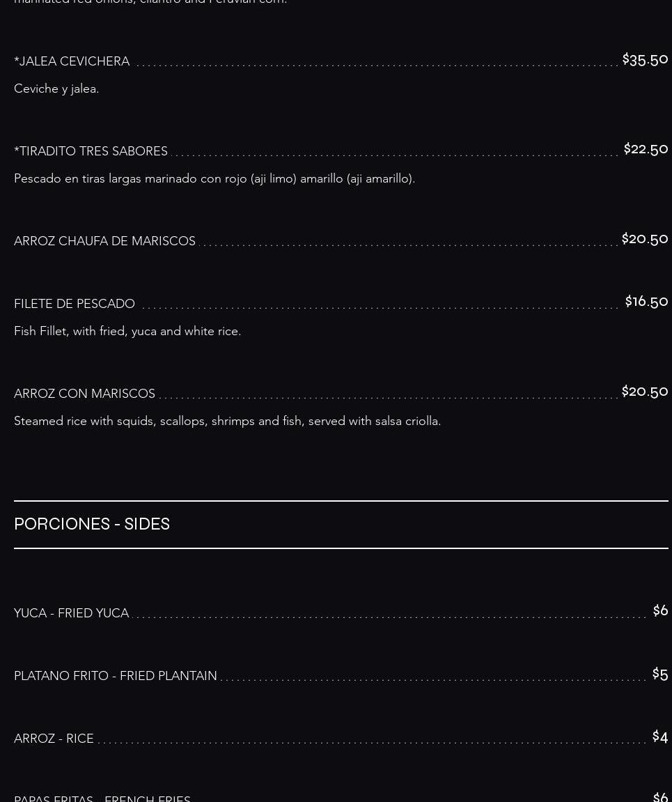Select the $35.50 price for Jalea Cevichera
Image resolution: width=672 pixels, height=802 pixels.
(645, 59)
